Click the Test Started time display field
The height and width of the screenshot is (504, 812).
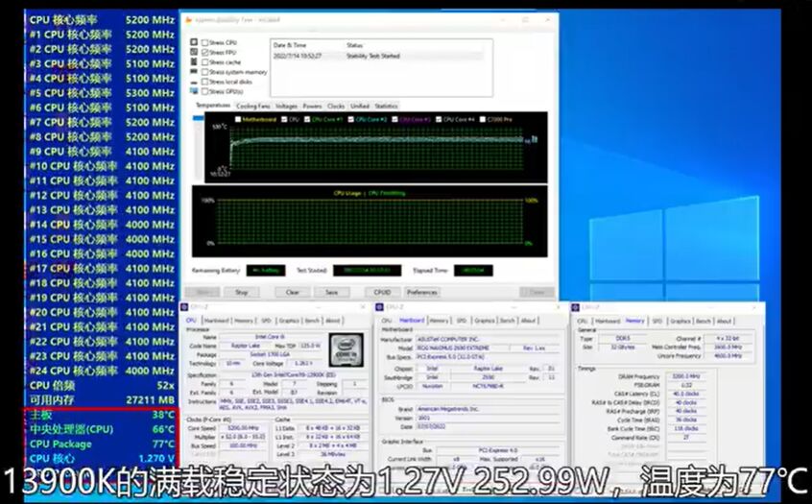[368, 271]
